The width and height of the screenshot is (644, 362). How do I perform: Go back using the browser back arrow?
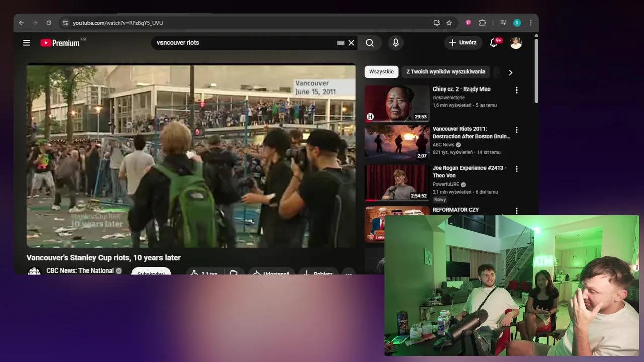point(21,23)
